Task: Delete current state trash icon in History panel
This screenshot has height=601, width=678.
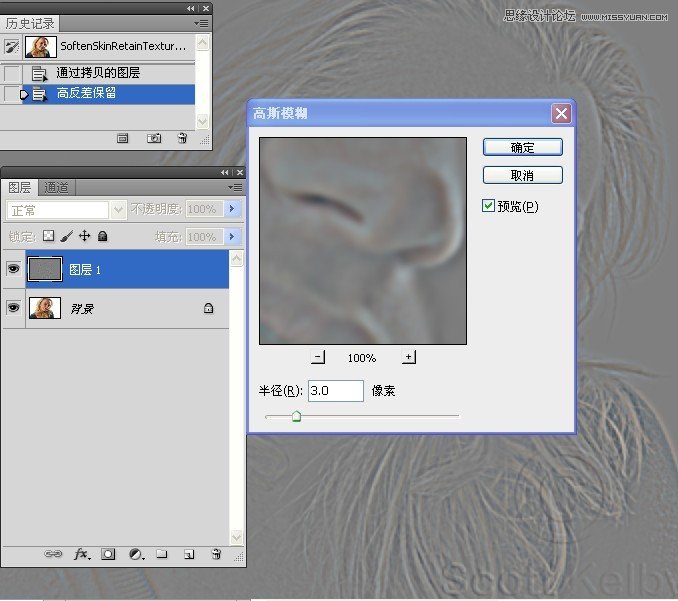Action: pos(182,138)
